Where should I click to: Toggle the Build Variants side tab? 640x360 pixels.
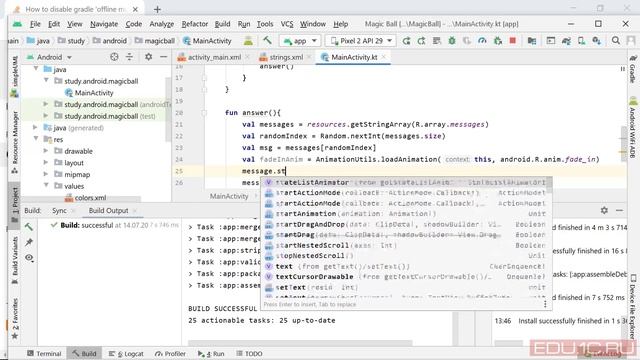click(15, 260)
